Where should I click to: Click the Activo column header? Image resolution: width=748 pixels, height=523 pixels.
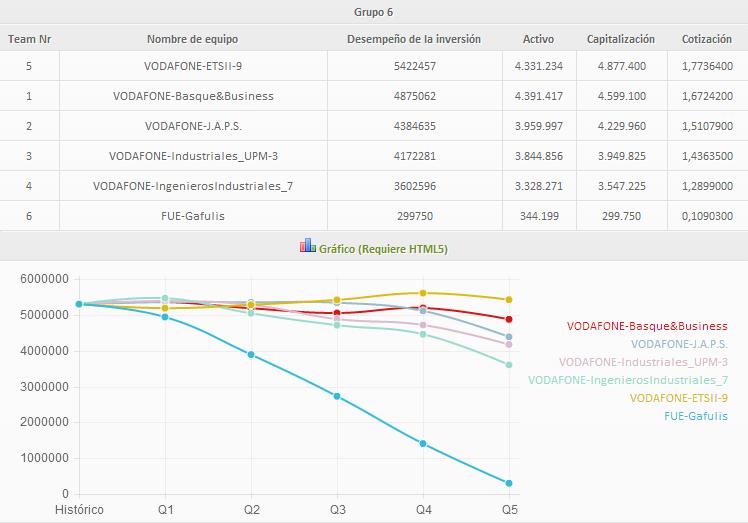[x=539, y=39]
